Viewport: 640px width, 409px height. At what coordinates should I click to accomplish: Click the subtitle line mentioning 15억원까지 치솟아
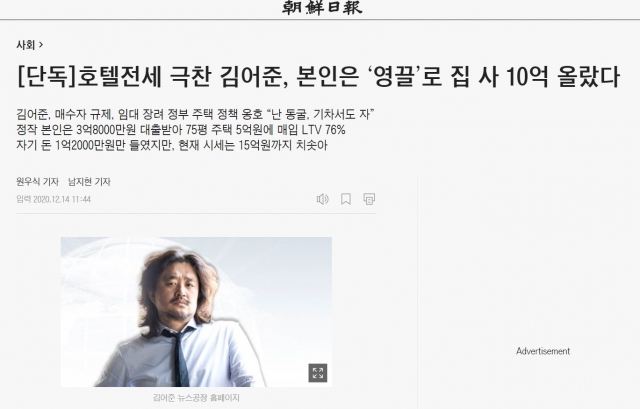point(172,145)
